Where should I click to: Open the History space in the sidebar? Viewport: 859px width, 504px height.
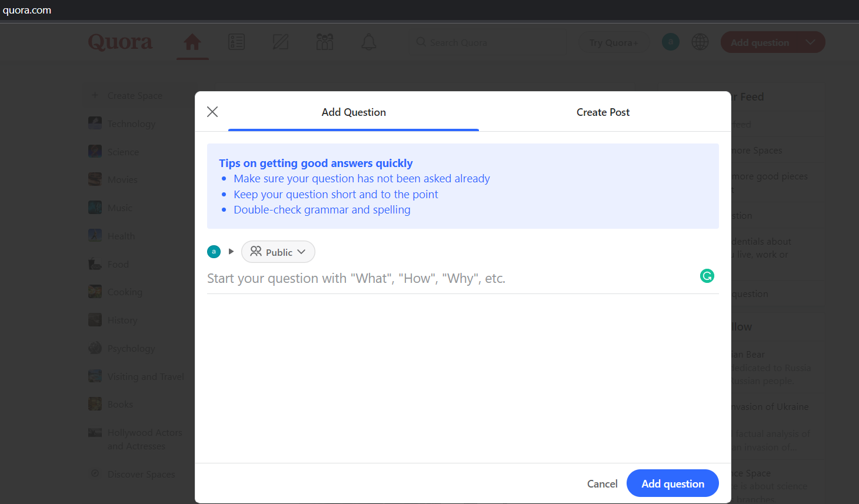click(x=122, y=320)
